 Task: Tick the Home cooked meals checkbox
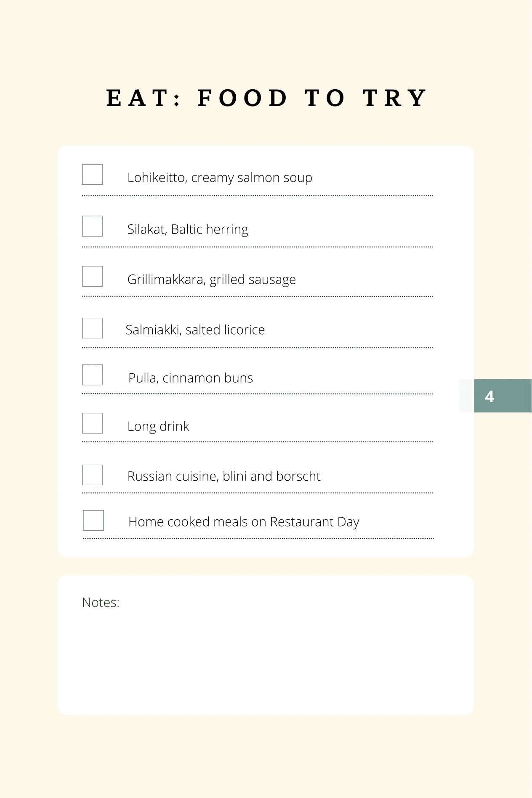(x=93, y=520)
